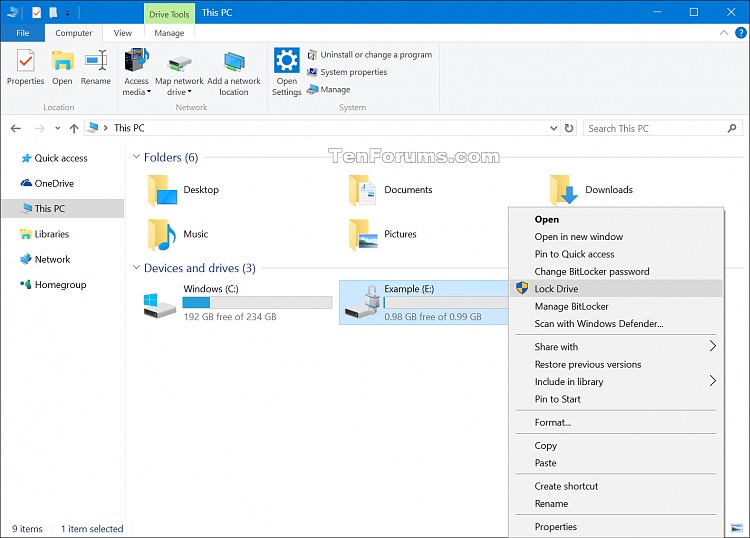Expand the address bar history dropdown
The width and height of the screenshot is (750, 538).
pyautogui.click(x=553, y=128)
